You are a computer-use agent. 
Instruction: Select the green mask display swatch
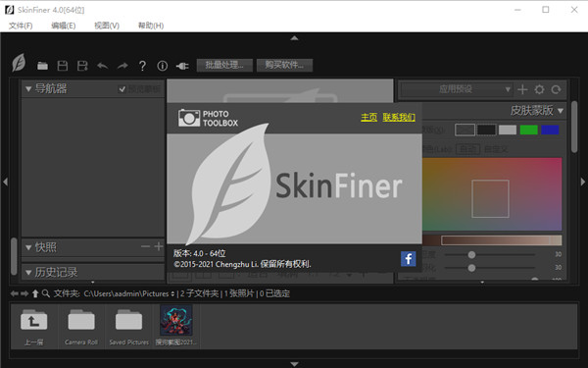[529, 130]
